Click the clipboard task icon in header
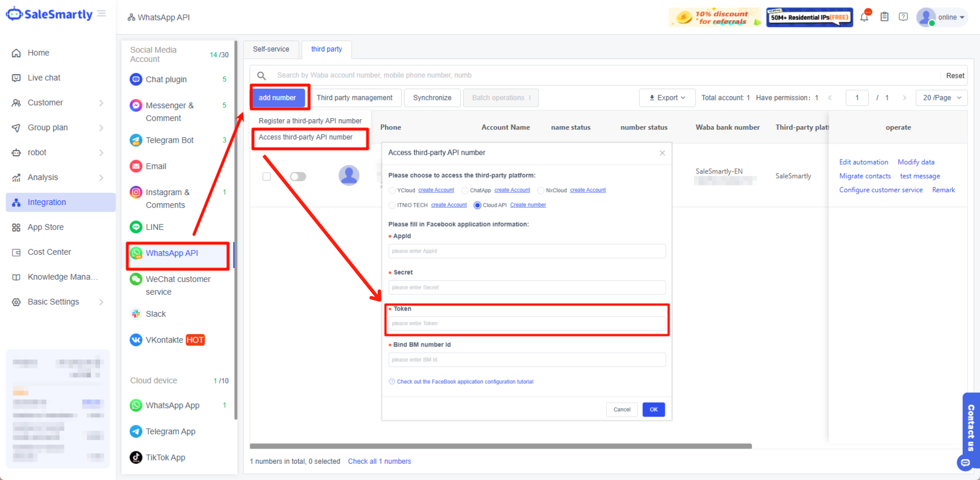980x480 pixels. coord(884,17)
